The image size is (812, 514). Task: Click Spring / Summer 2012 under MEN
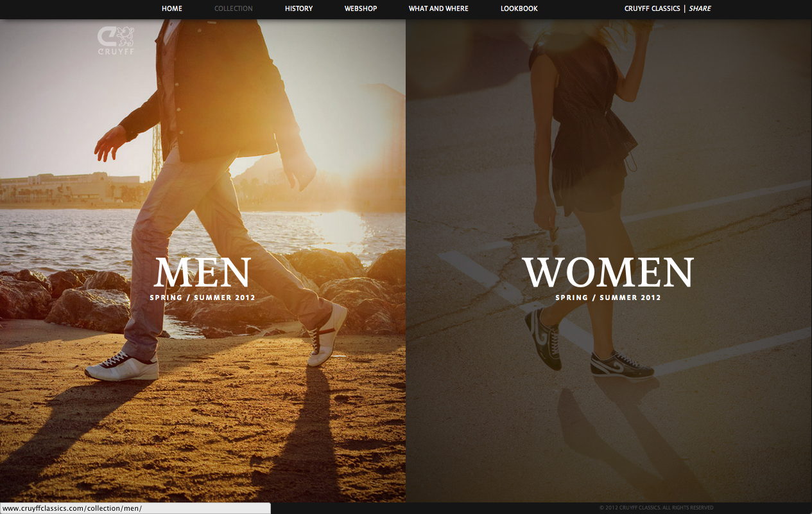coord(202,297)
